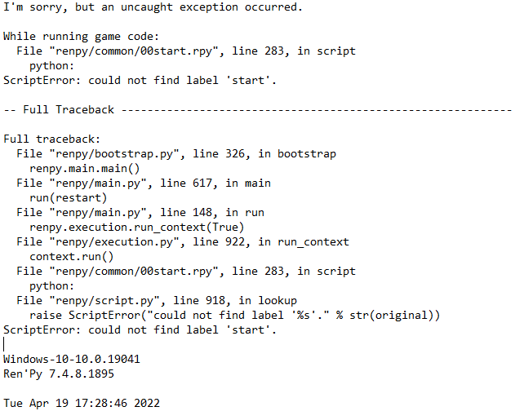
Task: Click the "Tue Apr 19 17:28:46 2022" timestamp
Action: click(x=82, y=404)
